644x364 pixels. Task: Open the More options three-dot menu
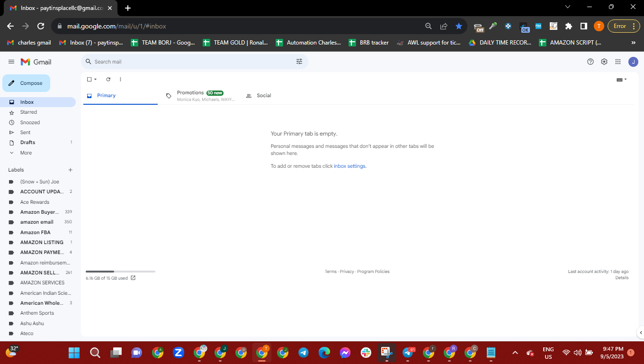pyautogui.click(x=120, y=79)
